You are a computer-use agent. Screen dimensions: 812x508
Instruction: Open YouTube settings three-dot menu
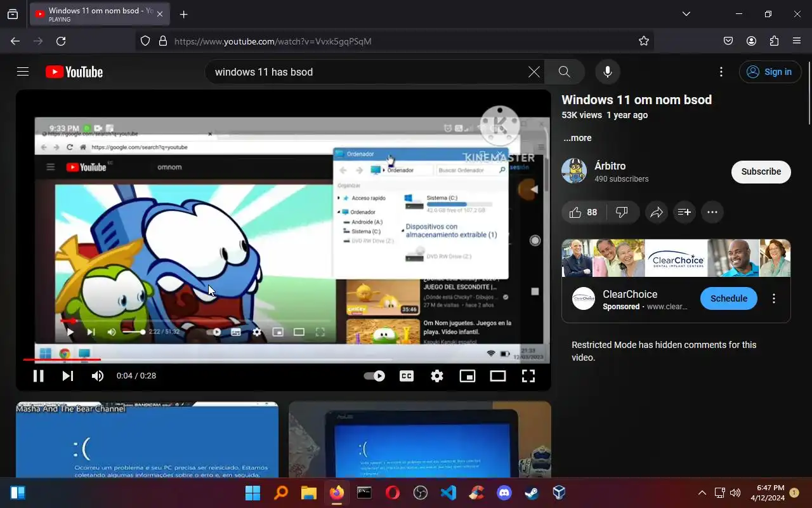(721, 72)
